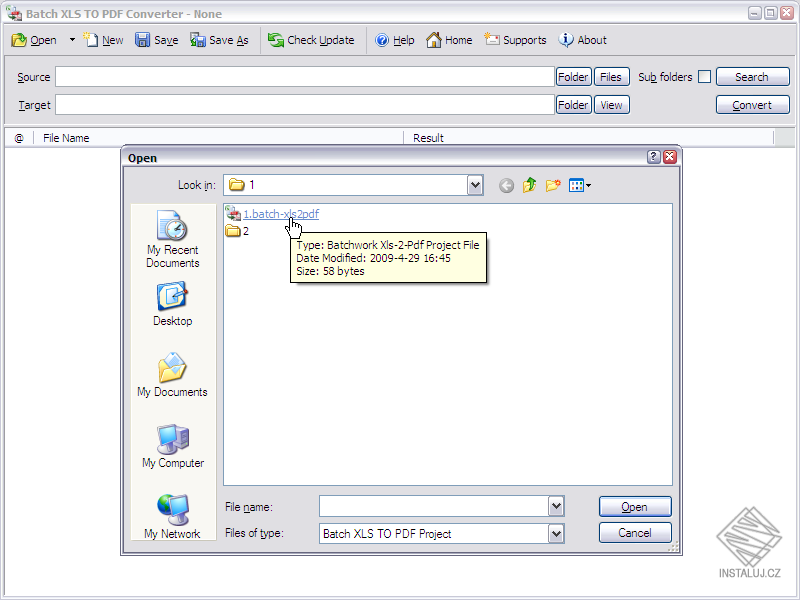The width and height of the screenshot is (800, 600).
Task: Select the 1.batch-xls2pdf project file
Action: coord(280,213)
